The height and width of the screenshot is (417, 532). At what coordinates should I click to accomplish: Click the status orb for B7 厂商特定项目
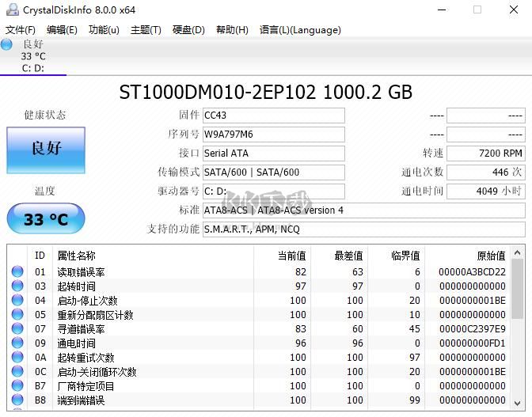pos(17,385)
